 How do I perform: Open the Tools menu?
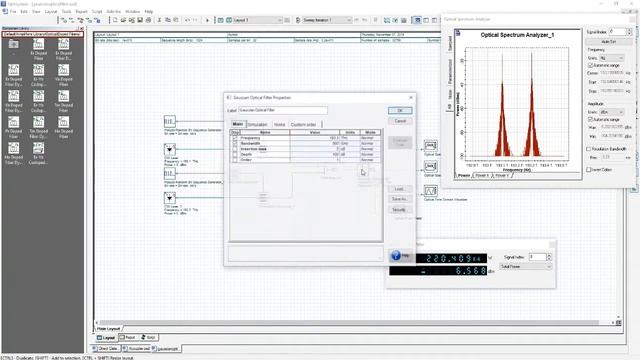pos(66,12)
